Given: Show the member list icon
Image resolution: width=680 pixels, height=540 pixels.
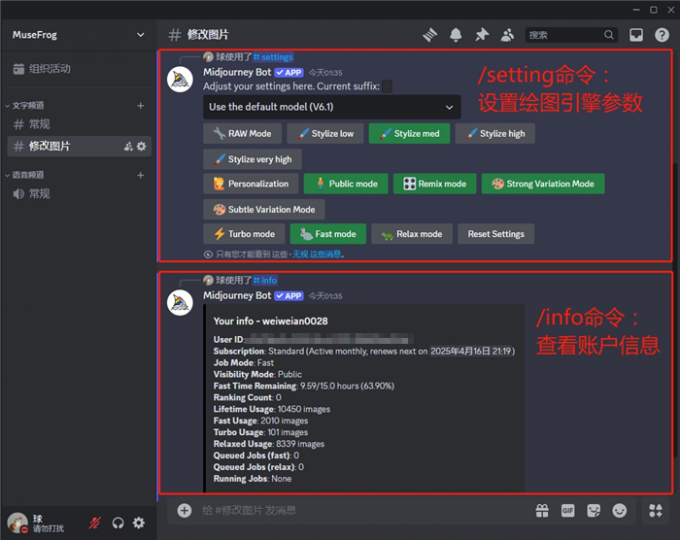Looking at the screenshot, I should click(x=507, y=35).
